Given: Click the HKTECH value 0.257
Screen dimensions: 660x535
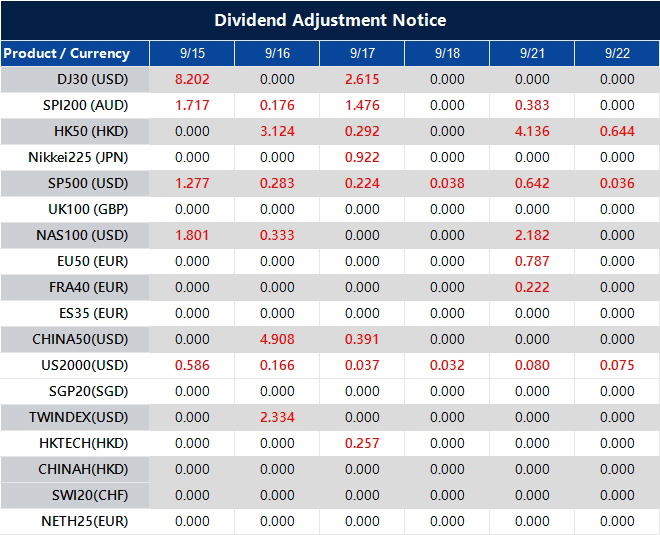Looking at the screenshot, I should [x=362, y=443].
